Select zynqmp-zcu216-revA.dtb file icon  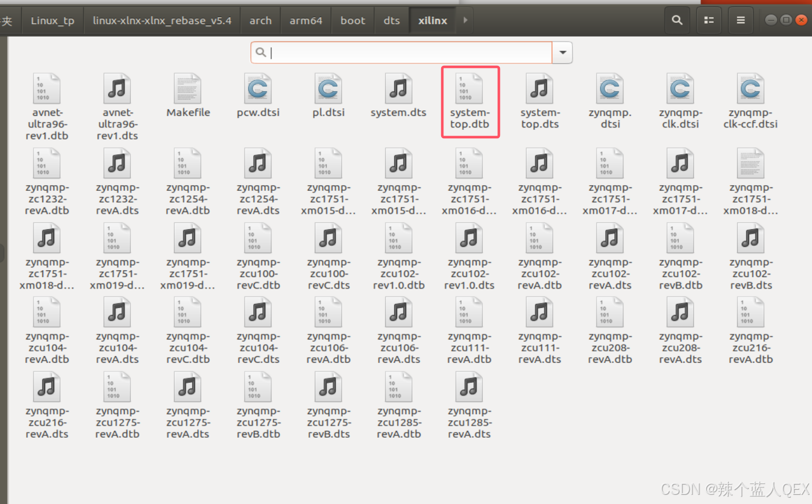pyautogui.click(x=751, y=313)
